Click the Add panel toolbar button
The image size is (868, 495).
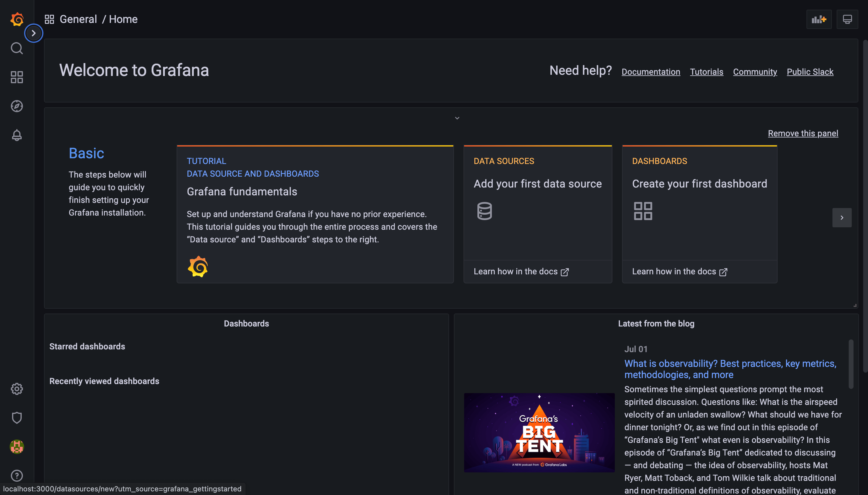(x=819, y=19)
